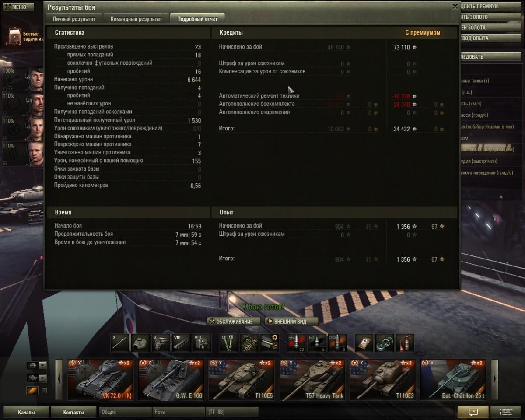Select the gun module icon

pyautogui.click(x=120, y=343)
